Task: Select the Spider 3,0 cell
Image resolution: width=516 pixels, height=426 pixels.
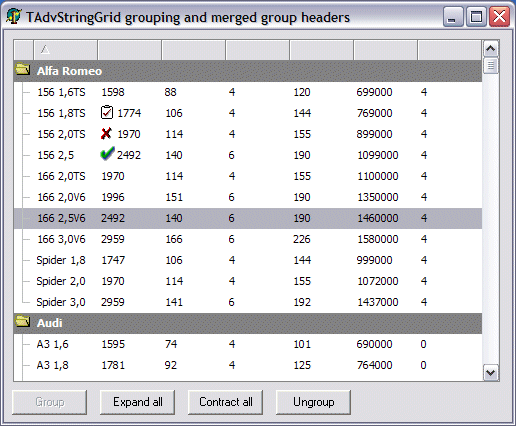Action: tap(61, 302)
